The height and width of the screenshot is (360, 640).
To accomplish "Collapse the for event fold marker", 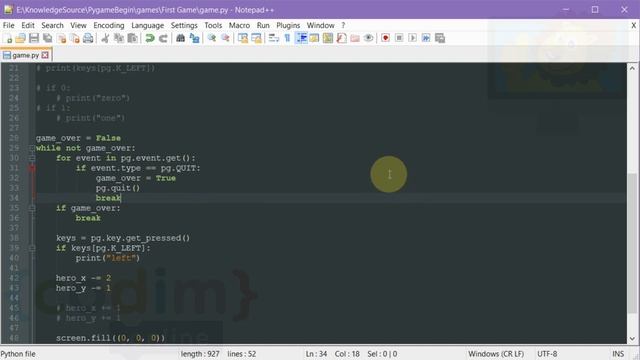I will coord(32,158).
